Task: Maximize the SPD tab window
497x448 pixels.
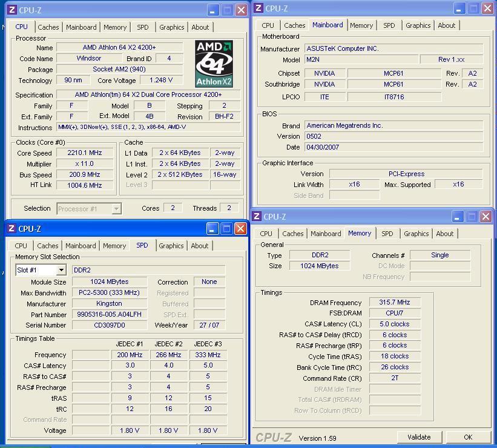Action: (226, 229)
